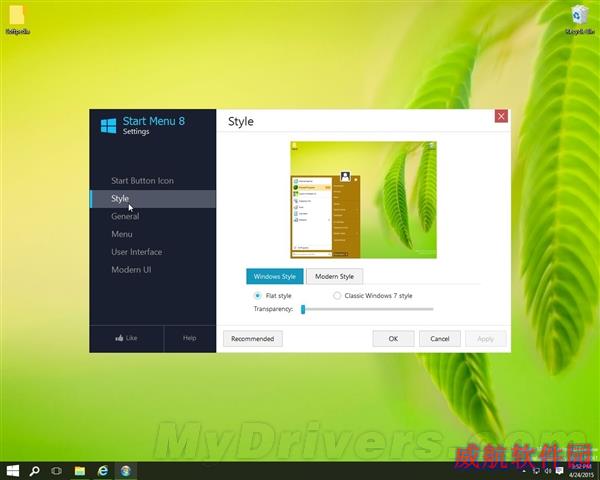Image resolution: width=600 pixels, height=480 pixels.
Task: Open User Interface settings section
Action: 137,252
